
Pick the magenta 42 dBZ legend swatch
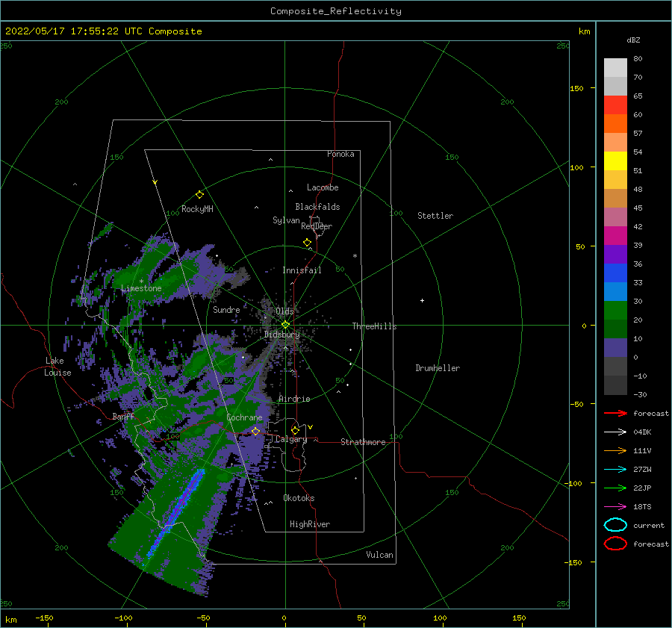(615, 235)
